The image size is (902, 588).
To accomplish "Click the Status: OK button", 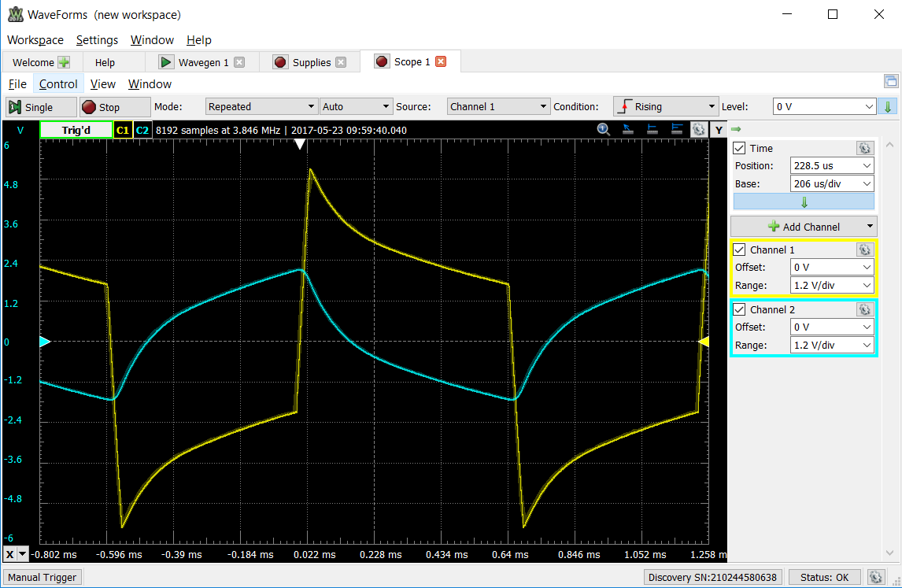I will pos(824,577).
